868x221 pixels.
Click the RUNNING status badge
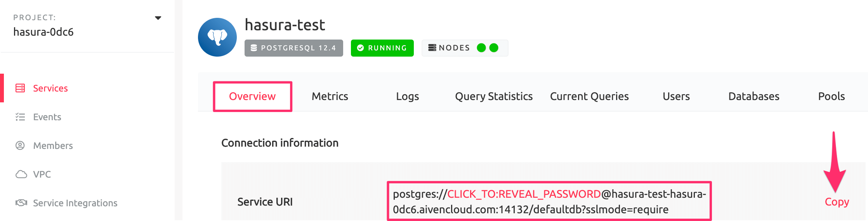click(382, 48)
